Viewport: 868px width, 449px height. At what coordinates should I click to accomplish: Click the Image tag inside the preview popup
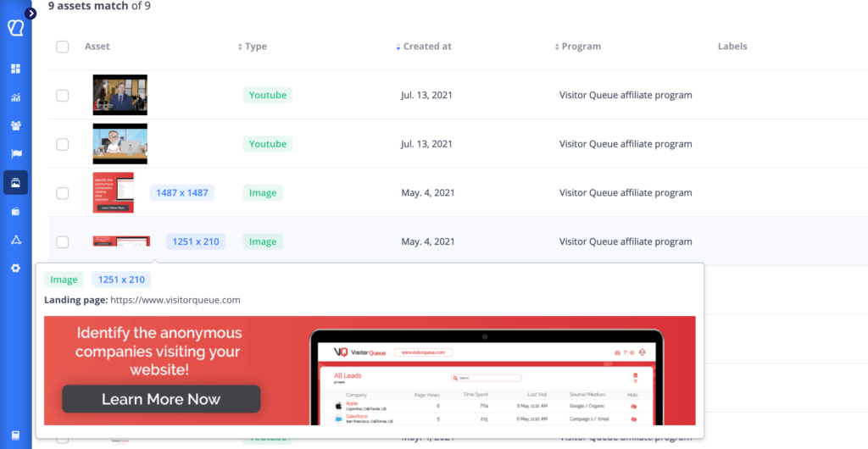point(64,280)
